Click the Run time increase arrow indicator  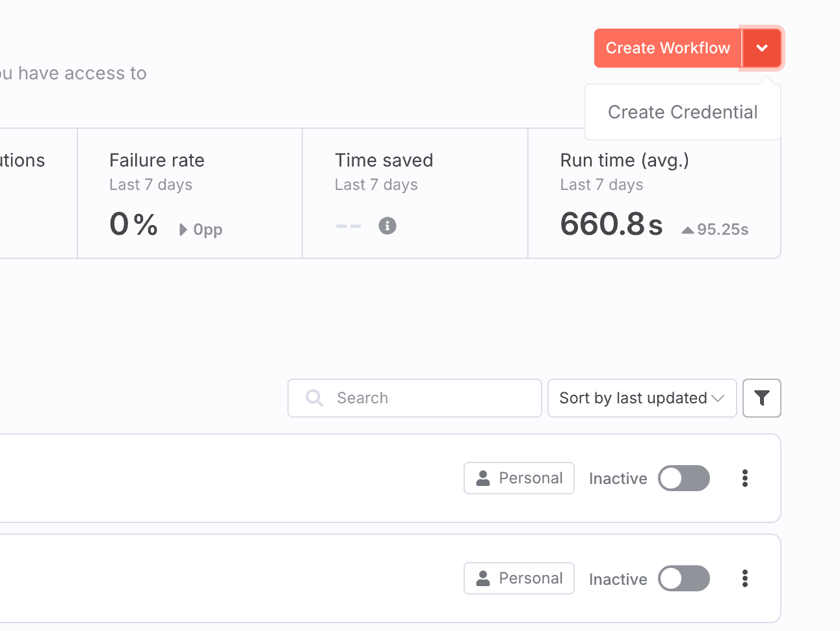pyautogui.click(x=687, y=230)
